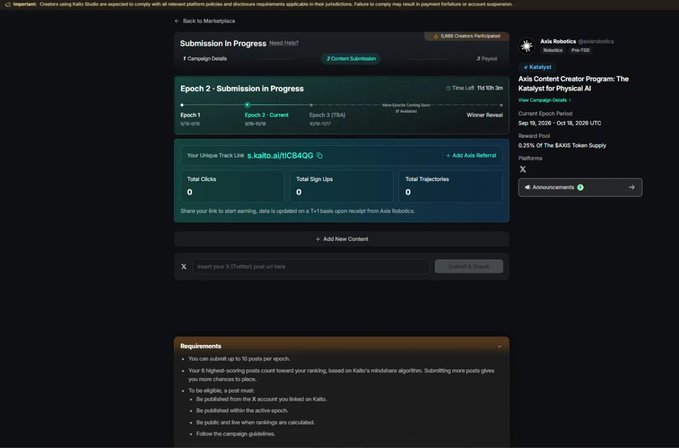This screenshot has width=679, height=448.
Task: Click the Current Epoch Period dates
Action: [x=559, y=123]
